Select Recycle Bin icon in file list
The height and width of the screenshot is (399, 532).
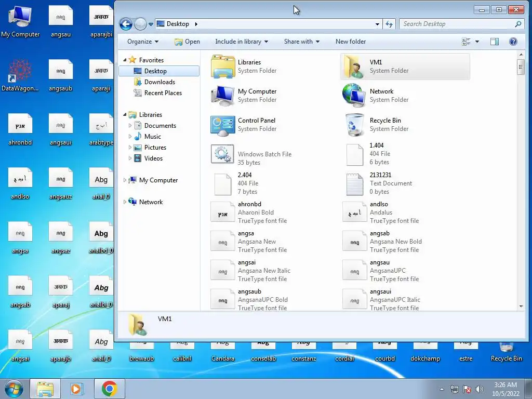(x=354, y=125)
